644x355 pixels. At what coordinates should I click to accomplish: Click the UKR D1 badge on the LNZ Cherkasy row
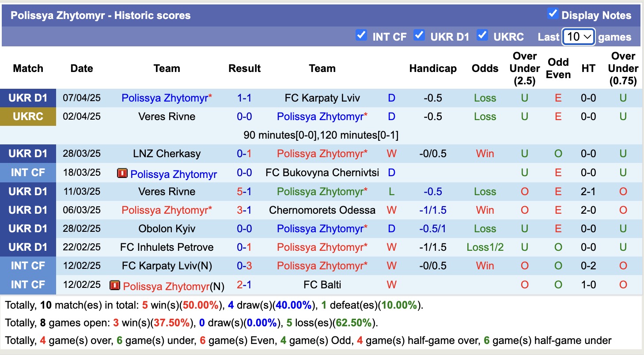tap(28, 154)
